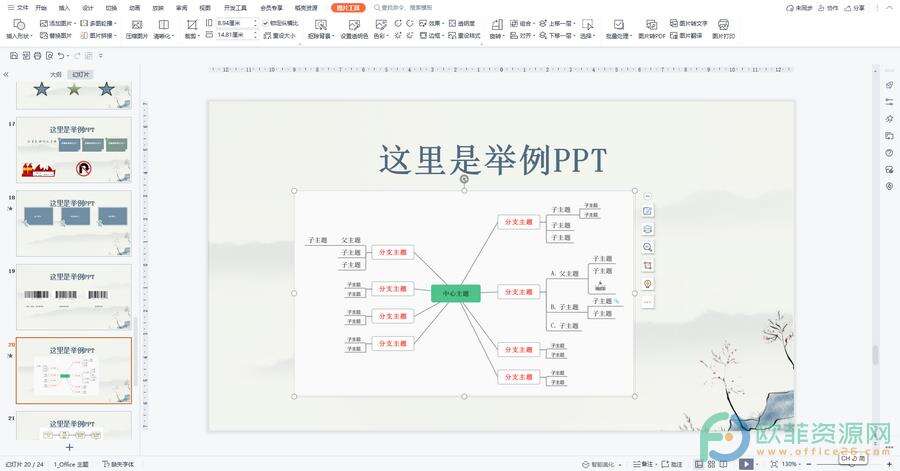Image resolution: width=900 pixels, height=471 pixels.
Task: Open the 对齐 align dropdown
Action: click(x=522, y=36)
